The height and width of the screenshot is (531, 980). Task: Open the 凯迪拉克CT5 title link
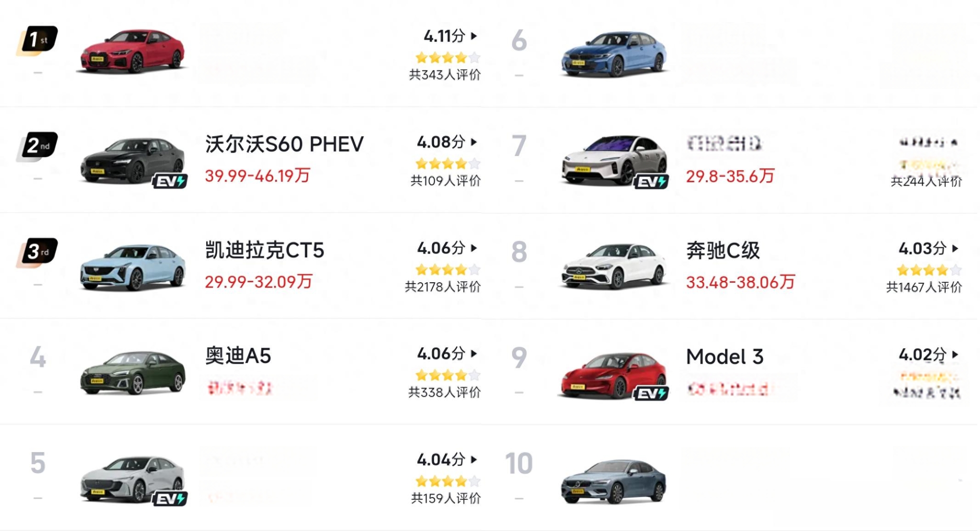point(265,250)
